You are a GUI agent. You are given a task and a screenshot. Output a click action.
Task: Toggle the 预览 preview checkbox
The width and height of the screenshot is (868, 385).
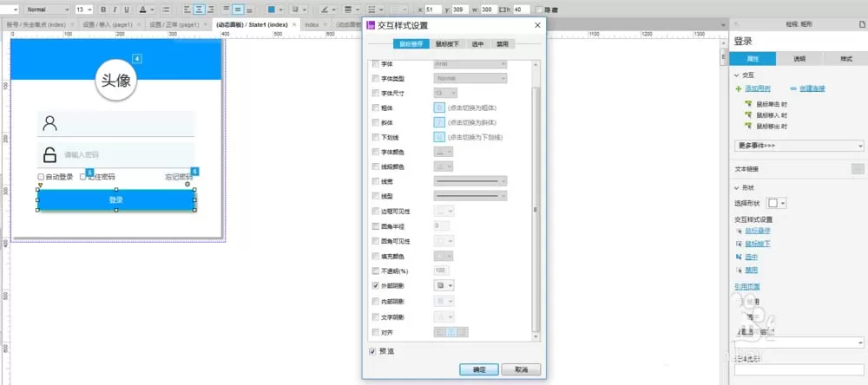(372, 351)
